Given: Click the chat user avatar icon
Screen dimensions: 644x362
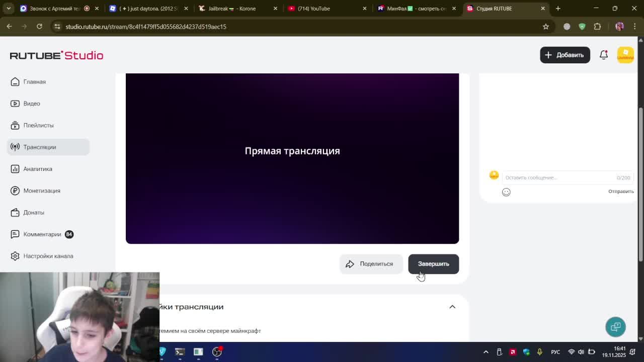Looking at the screenshot, I should point(494,175).
